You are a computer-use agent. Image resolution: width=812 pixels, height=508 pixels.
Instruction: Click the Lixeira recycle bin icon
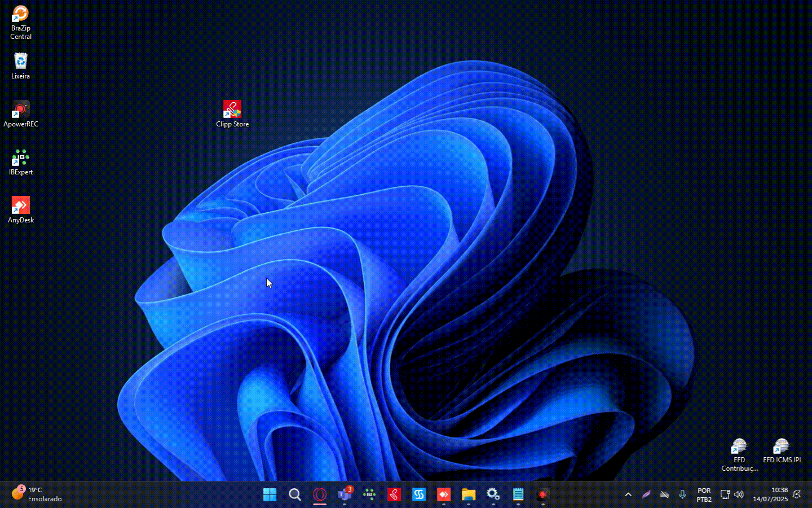pos(21,62)
